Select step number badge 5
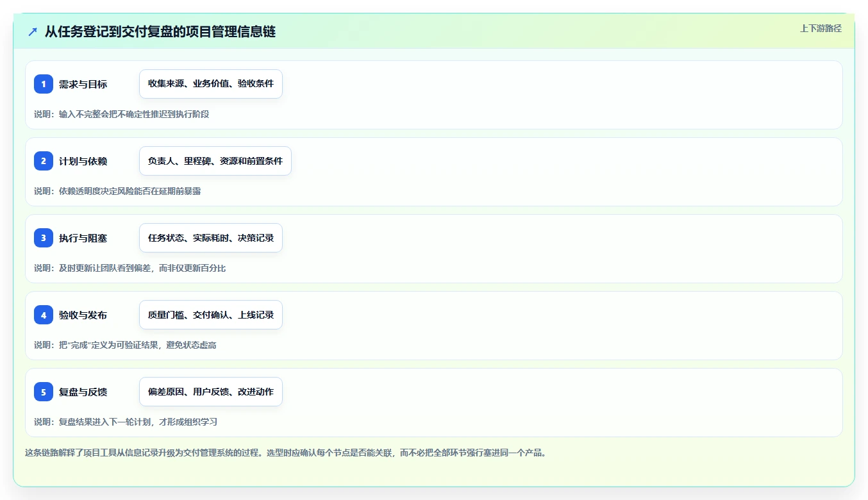 (44, 392)
